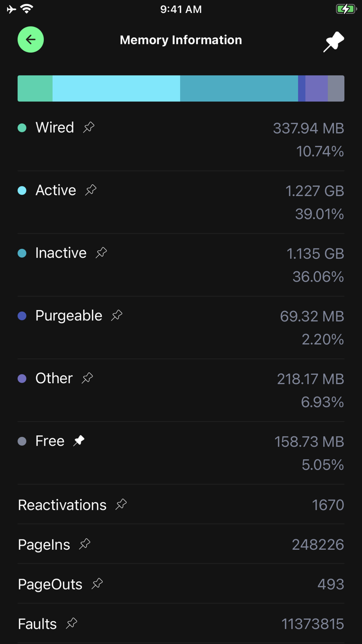Pin the Reactivations statistic
362x644 pixels.
point(121,504)
